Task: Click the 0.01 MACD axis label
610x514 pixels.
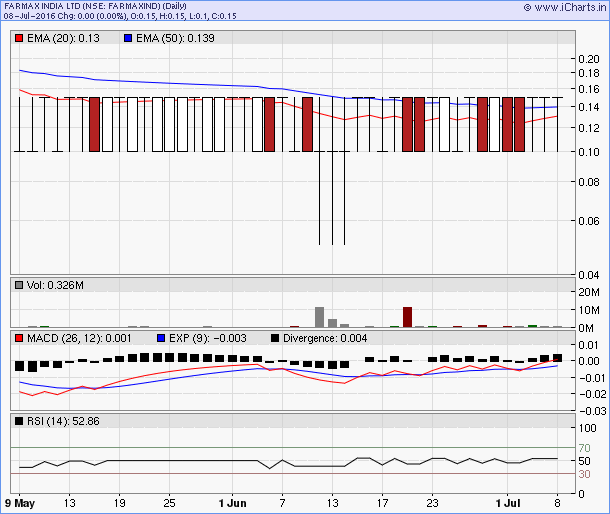Action: click(x=589, y=345)
